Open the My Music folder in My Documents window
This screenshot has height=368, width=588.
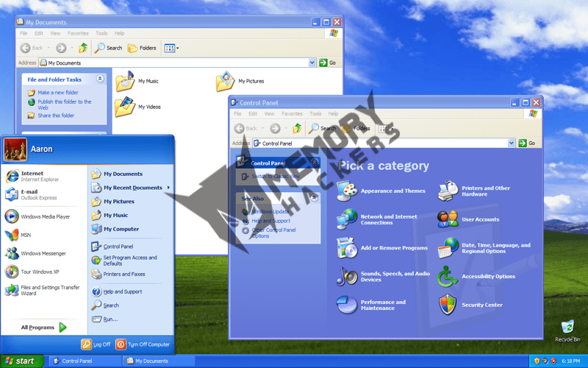point(137,81)
